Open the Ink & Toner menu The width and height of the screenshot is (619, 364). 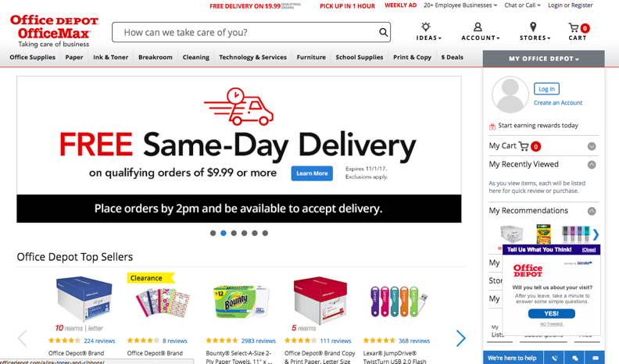point(110,57)
